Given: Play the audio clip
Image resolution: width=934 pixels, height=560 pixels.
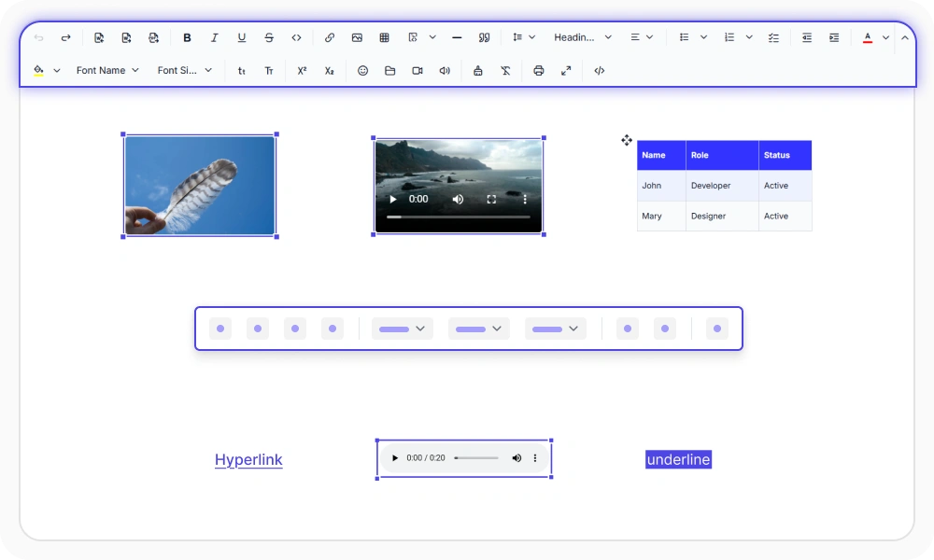Looking at the screenshot, I should pyautogui.click(x=394, y=457).
